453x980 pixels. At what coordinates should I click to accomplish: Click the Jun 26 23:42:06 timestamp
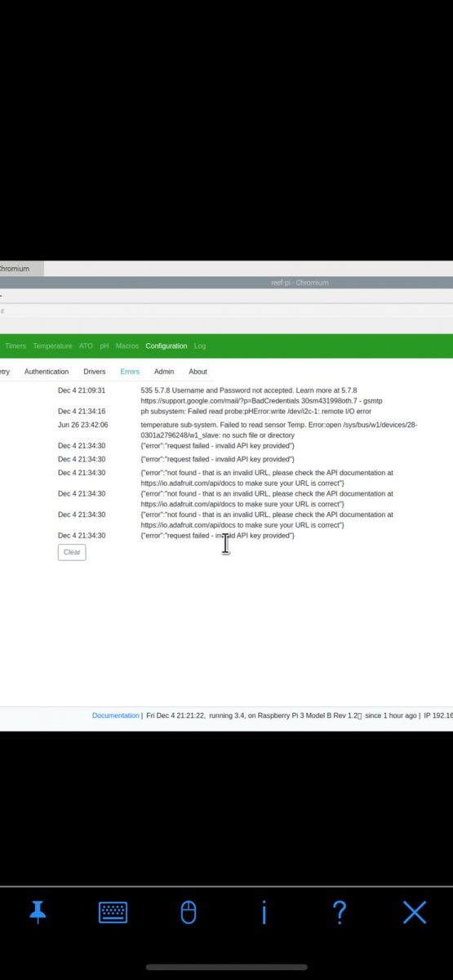pyautogui.click(x=82, y=425)
